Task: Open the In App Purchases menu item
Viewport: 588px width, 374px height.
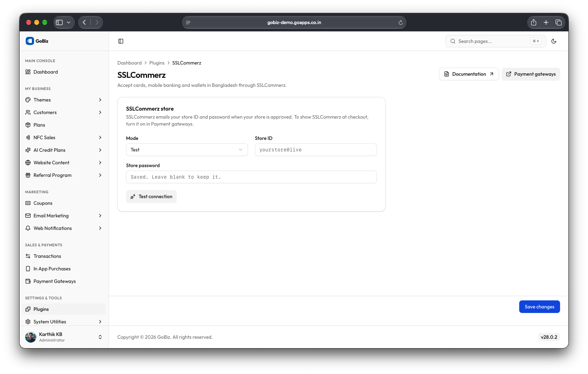Action: 64,269
